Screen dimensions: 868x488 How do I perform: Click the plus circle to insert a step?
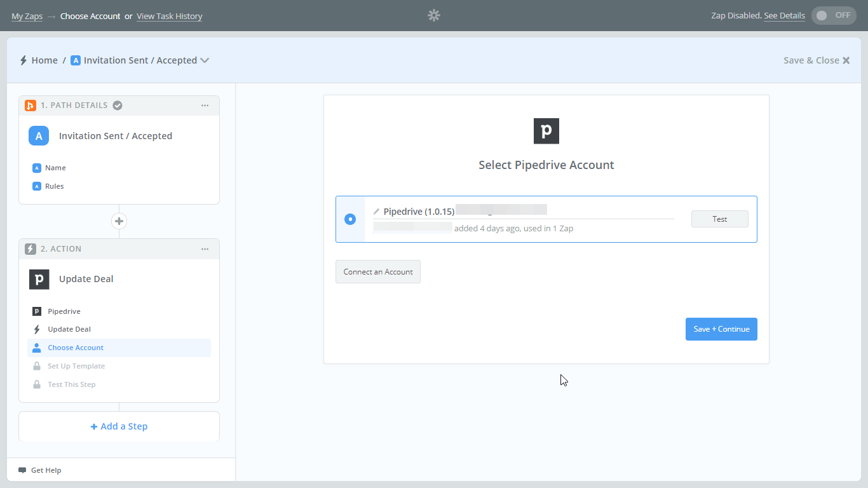click(119, 221)
